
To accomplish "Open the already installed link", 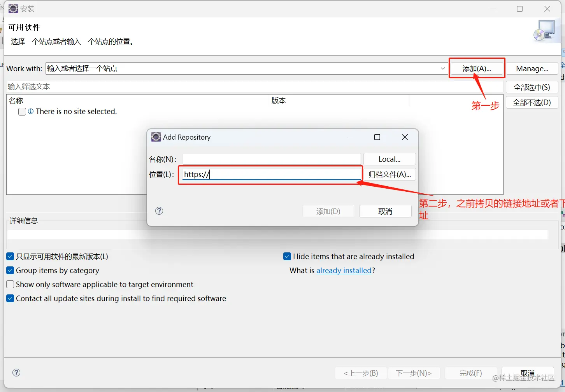I will click(344, 271).
